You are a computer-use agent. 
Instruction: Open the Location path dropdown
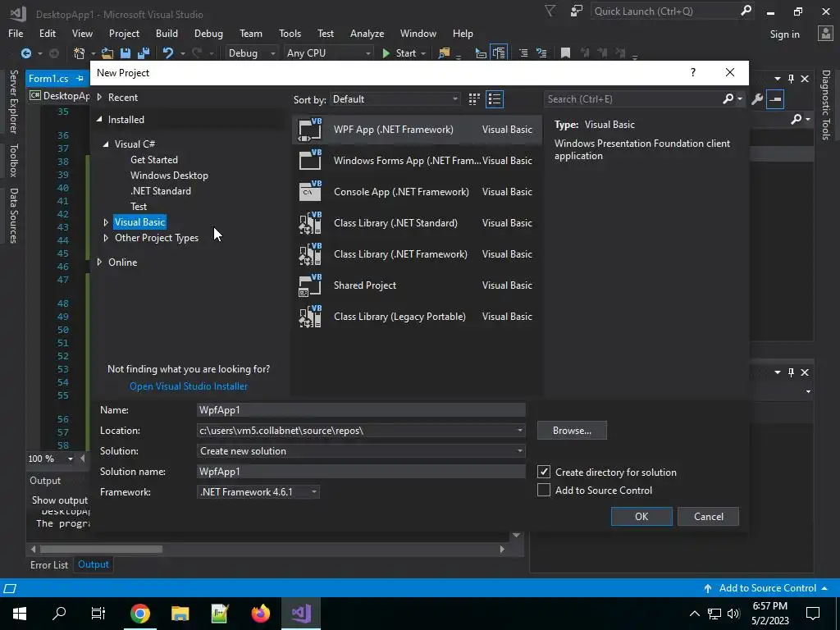pyautogui.click(x=519, y=430)
